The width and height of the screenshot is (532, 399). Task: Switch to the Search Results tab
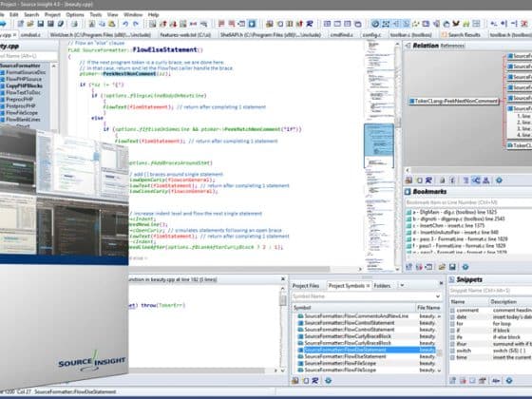coord(461,34)
